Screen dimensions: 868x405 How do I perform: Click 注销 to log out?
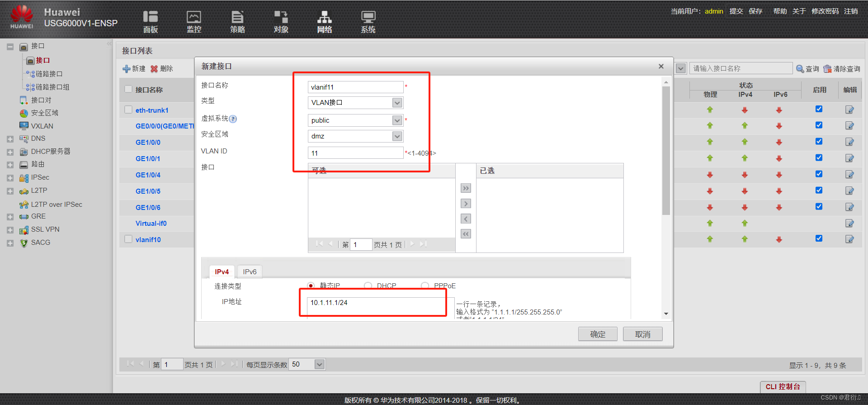tap(851, 11)
